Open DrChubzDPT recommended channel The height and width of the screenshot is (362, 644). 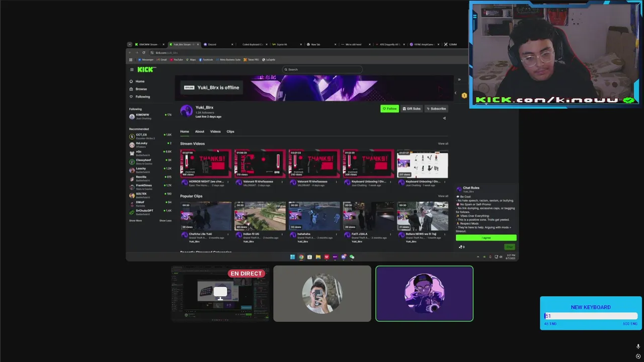(150, 212)
